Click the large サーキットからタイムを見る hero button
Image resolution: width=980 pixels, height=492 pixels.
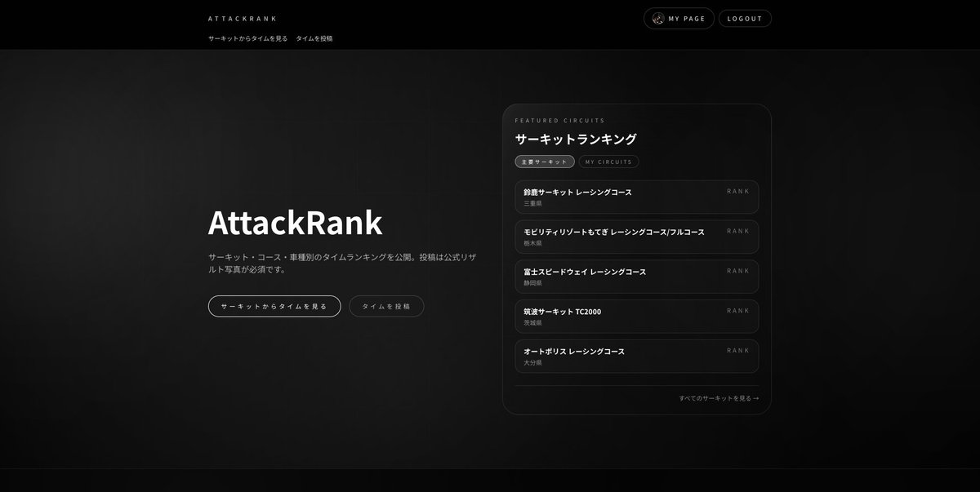pos(274,306)
